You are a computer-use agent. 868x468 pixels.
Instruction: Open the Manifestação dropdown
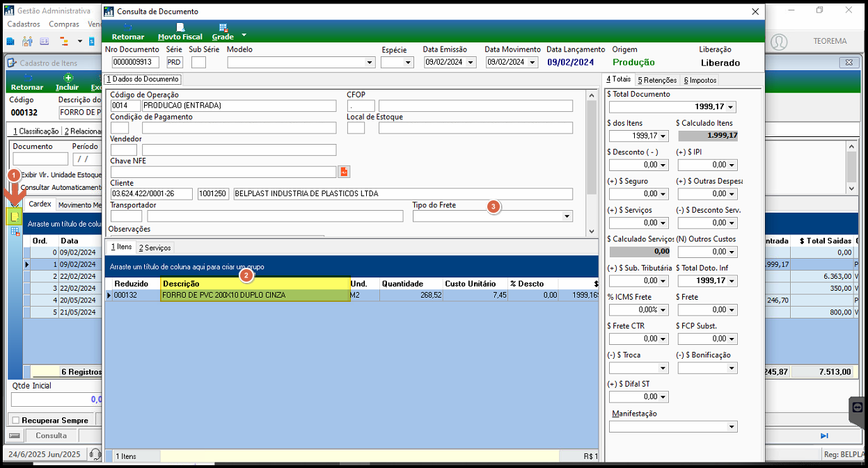click(732, 426)
